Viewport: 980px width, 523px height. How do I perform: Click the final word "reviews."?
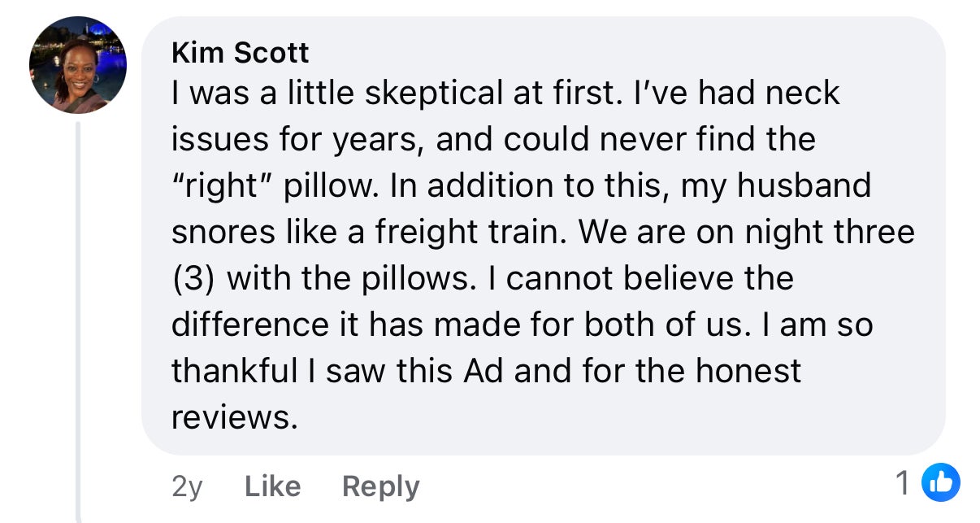tap(230, 417)
